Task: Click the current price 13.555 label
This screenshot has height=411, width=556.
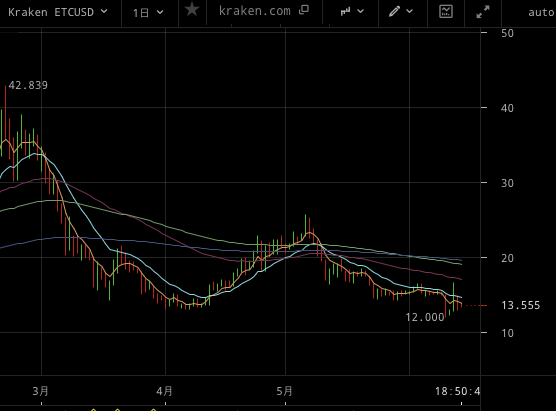Action: (521, 305)
